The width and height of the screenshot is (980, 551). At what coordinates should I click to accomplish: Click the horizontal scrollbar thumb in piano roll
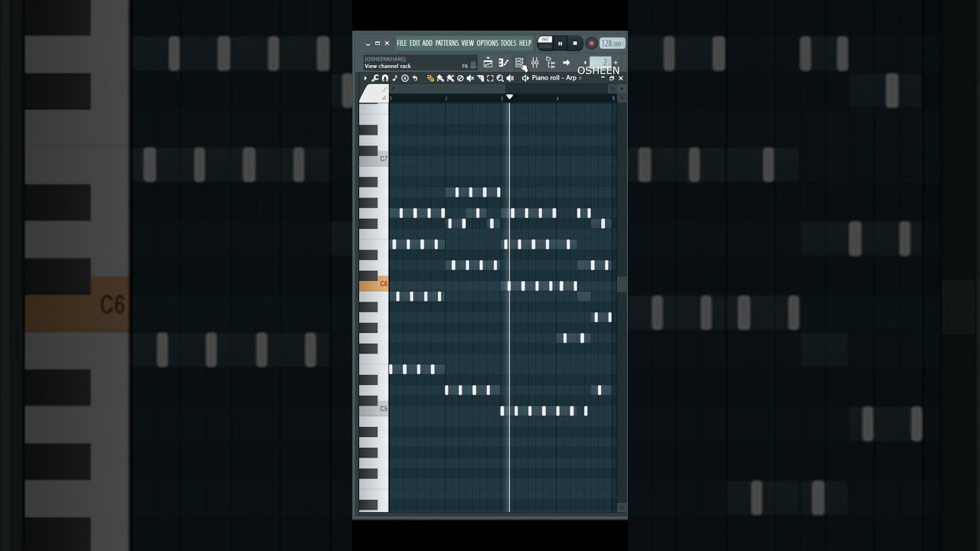pyautogui.click(x=452, y=89)
